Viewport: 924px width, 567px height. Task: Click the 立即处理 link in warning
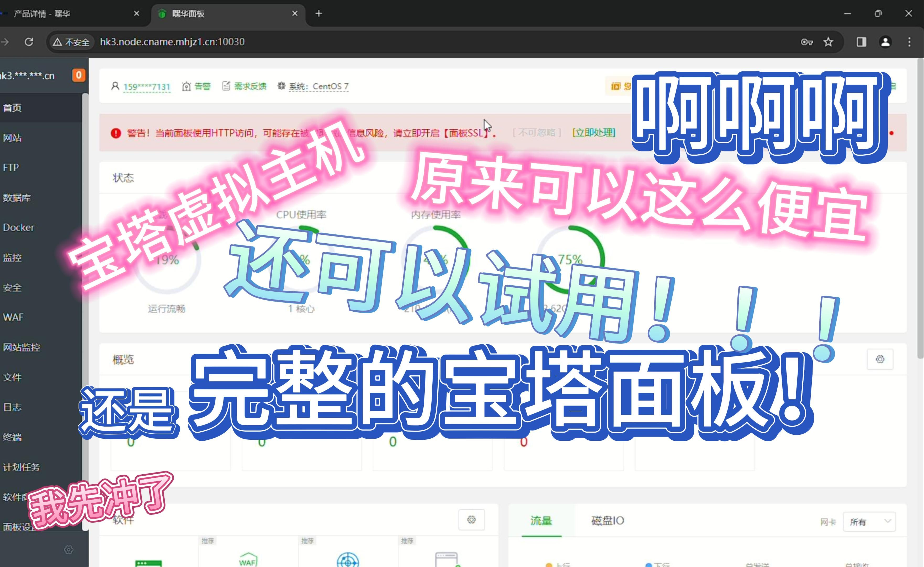594,133
